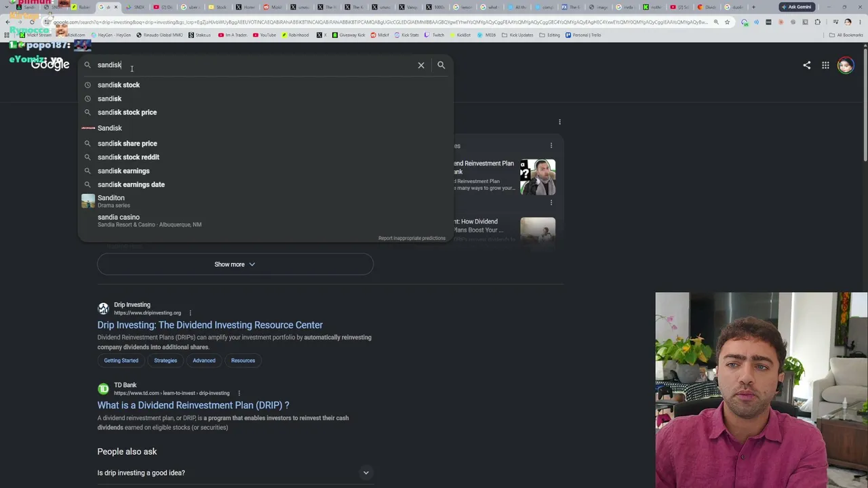The width and height of the screenshot is (868, 488).
Task: Click the 'sandisk' recent search with clock icon
Action: [x=265, y=99]
